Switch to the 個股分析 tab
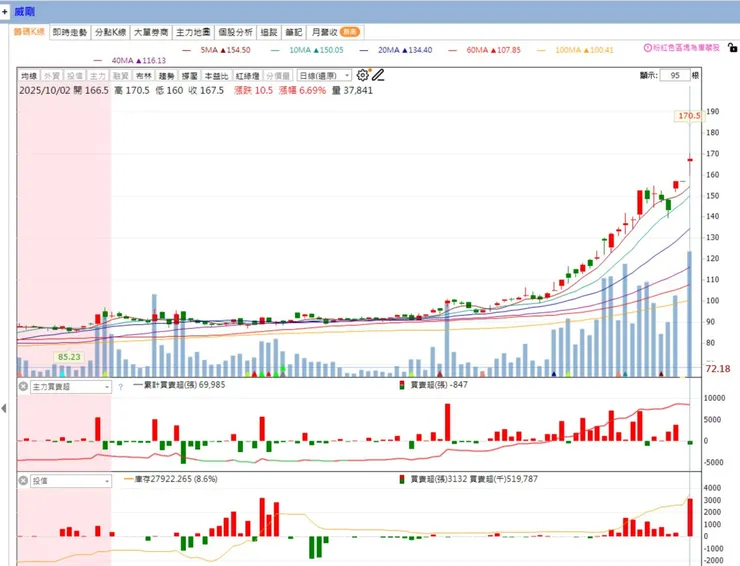Viewport: 740px width, 566px height. pyautogui.click(x=235, y=32)
